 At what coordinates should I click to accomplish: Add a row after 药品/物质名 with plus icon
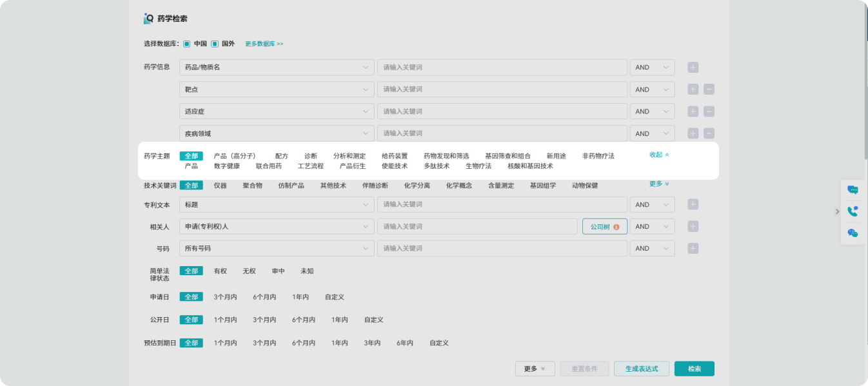tap(693, 68)
